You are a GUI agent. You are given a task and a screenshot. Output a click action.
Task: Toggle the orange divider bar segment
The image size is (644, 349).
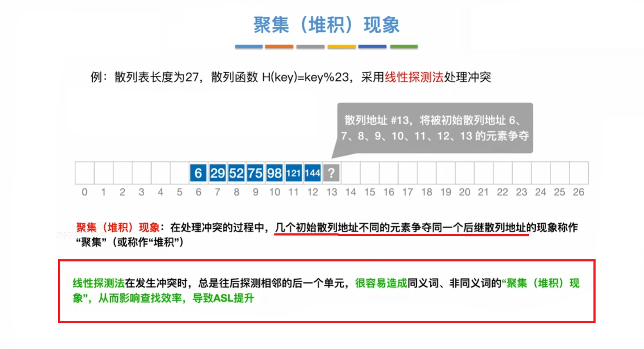click(280, 47)
